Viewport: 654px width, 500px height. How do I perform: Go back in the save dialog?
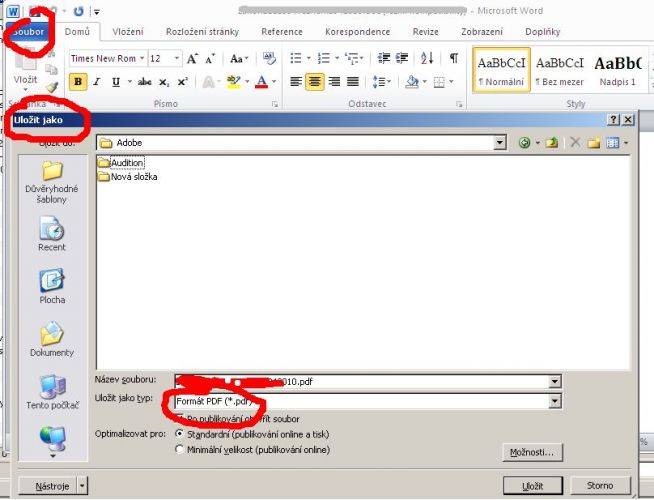(525, 143)
